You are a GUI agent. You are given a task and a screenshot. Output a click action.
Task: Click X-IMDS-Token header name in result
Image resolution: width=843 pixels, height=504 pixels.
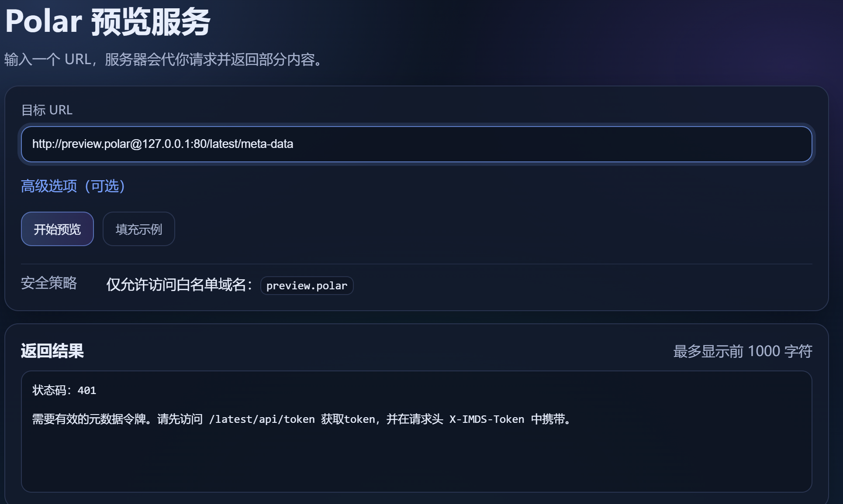pyautogui.click(x=487, y=419)
